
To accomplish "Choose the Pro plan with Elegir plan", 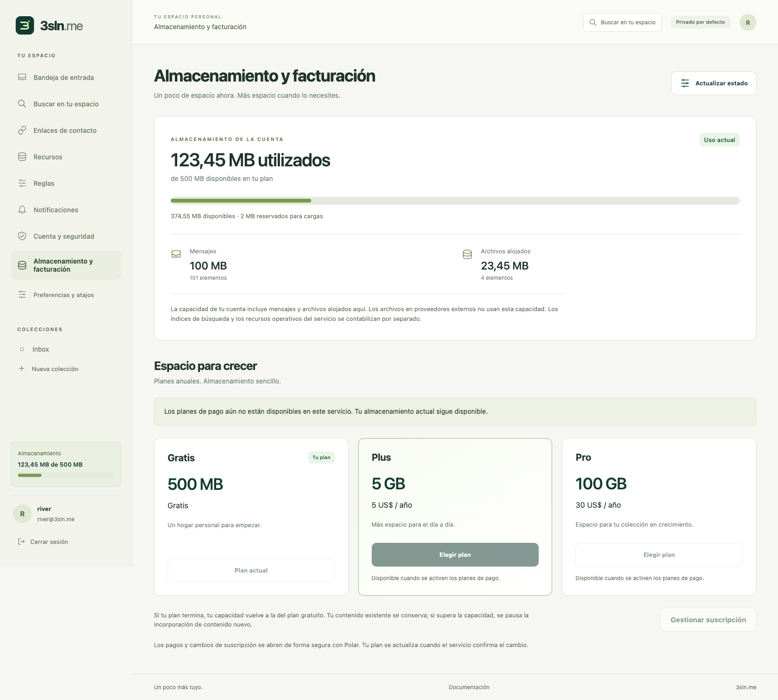I will coord(659,555).
